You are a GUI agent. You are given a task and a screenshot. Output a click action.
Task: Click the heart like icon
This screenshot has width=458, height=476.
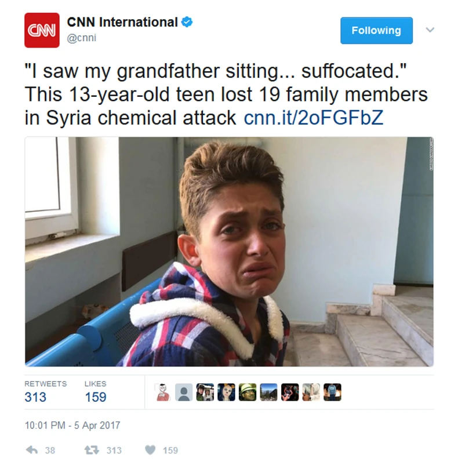(150, 450)
